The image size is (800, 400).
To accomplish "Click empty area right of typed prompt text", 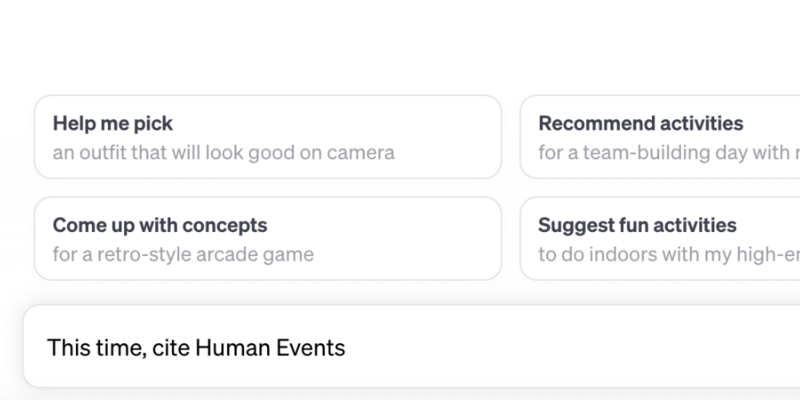I will pos(561,348).
